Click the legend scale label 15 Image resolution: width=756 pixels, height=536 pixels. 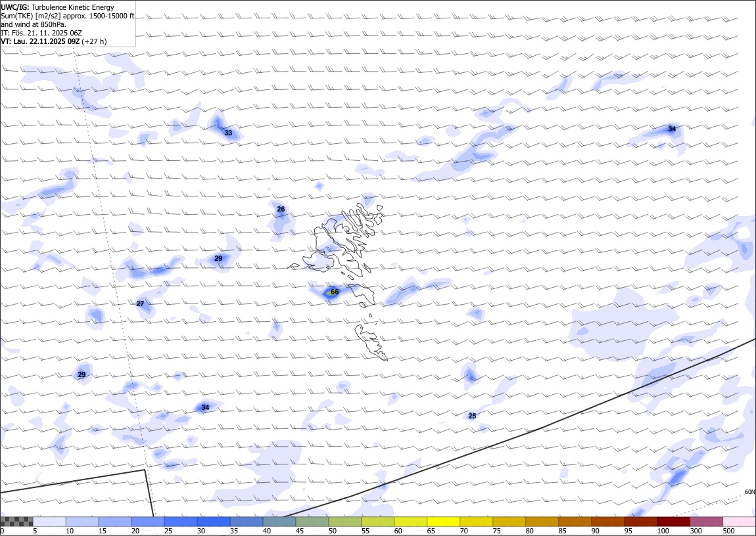102,531
